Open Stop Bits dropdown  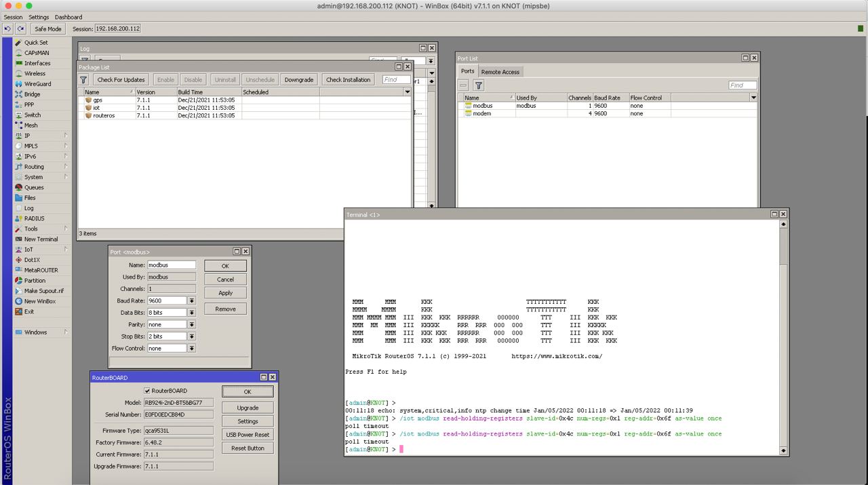(x=192, y=336)
